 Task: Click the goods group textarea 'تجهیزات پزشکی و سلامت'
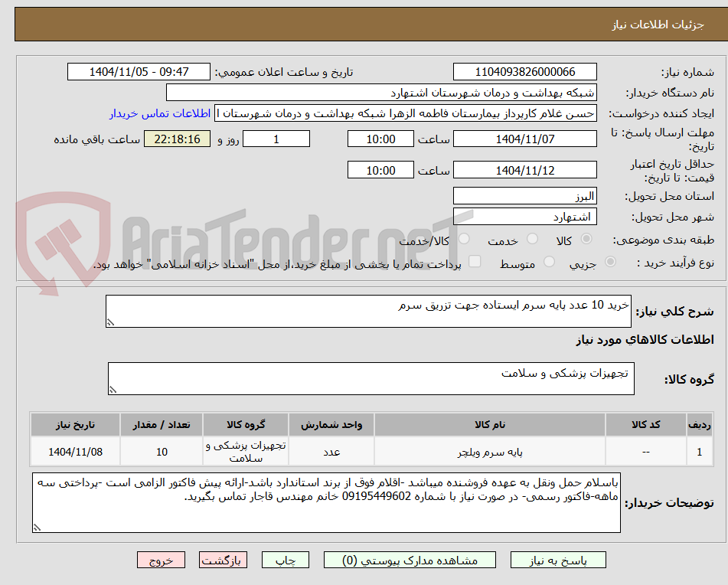click(371, 379)
